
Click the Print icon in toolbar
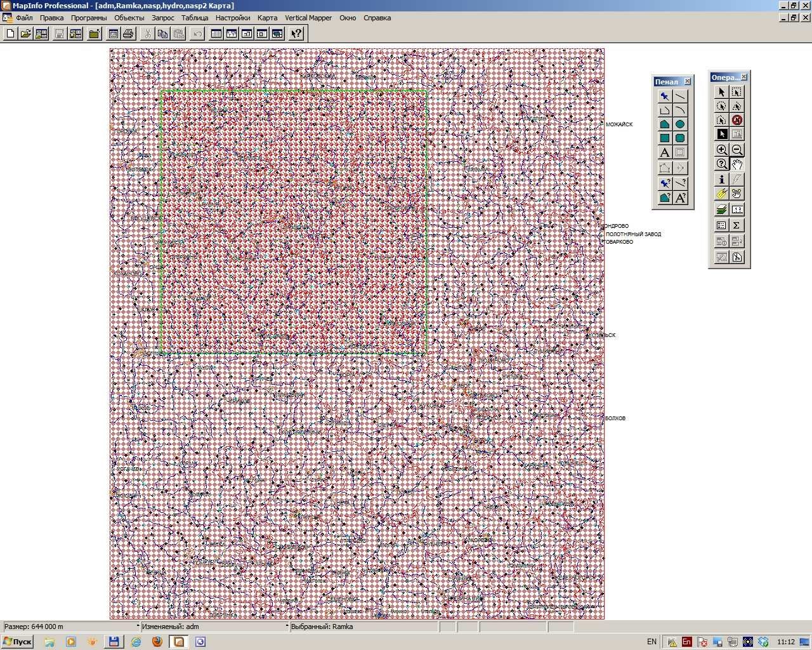(128, 34)
